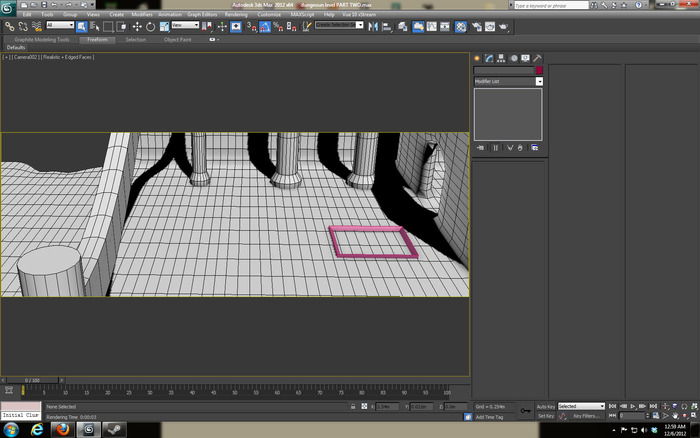The image size is (700, 438).
Task: Open the Rendering menu
Action: [236, 14]
